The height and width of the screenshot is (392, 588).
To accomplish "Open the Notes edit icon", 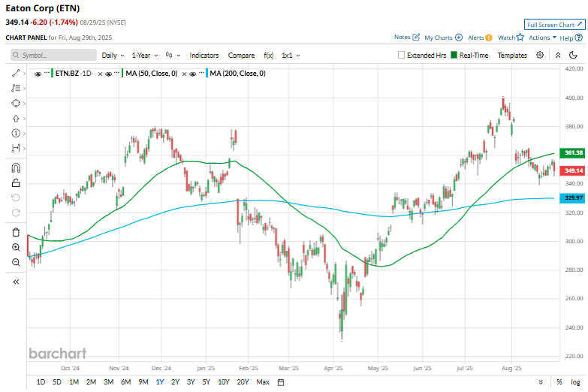I will coord(416,37).
